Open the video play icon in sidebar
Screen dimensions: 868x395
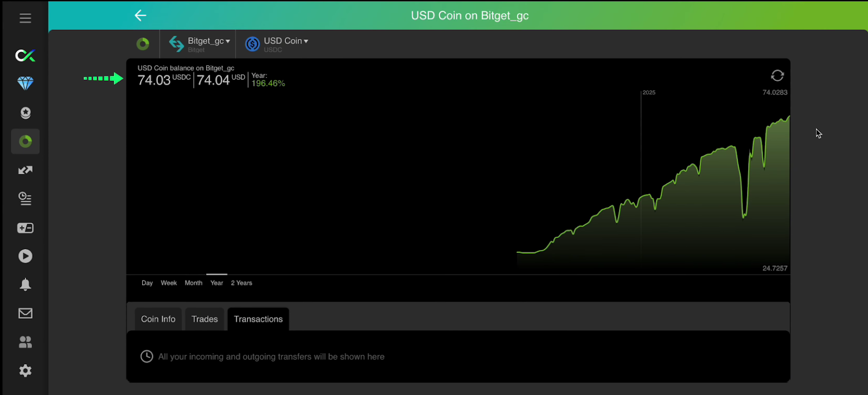click(25, 256)
